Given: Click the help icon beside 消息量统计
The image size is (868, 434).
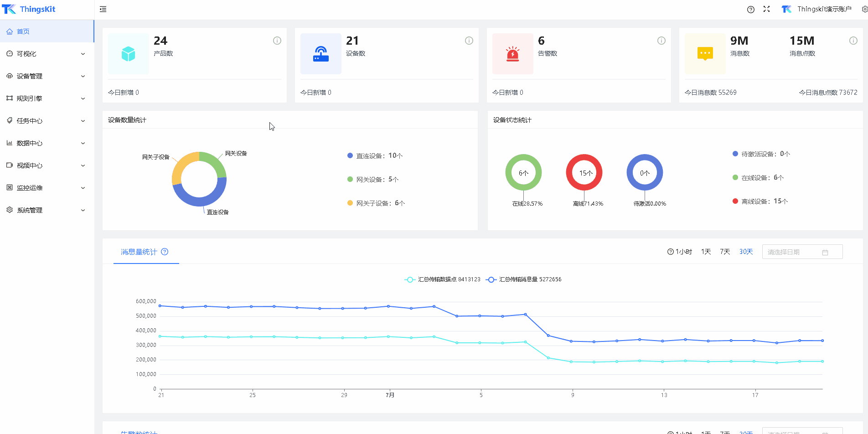Looking at the screenshot, I should [x=165, y=252].
